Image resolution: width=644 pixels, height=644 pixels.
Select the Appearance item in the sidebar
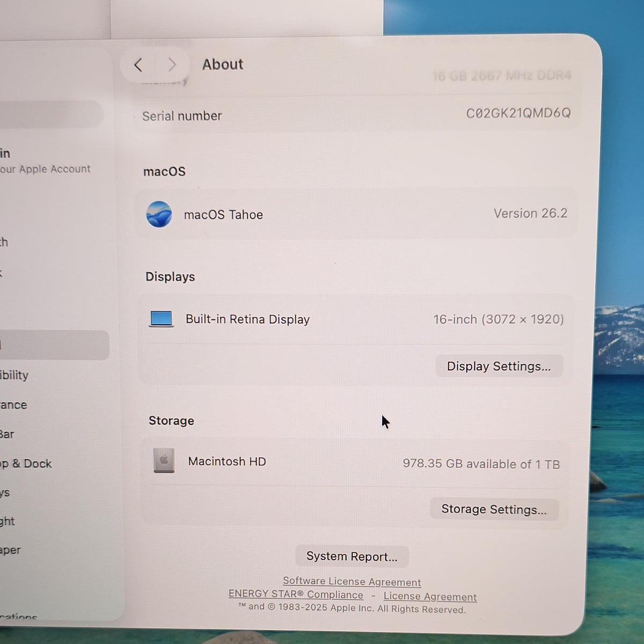click(13, 405)
